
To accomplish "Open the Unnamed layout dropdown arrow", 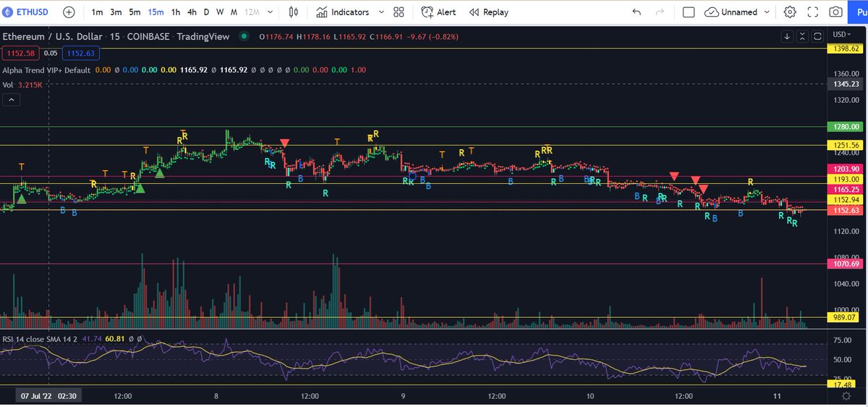I will coord(766,12).
